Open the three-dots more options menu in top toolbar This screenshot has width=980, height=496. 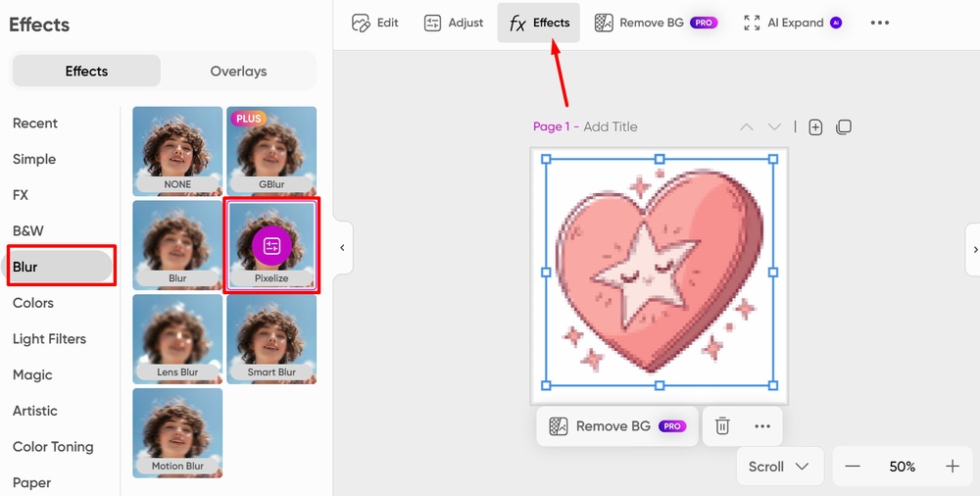click(879, 24)
